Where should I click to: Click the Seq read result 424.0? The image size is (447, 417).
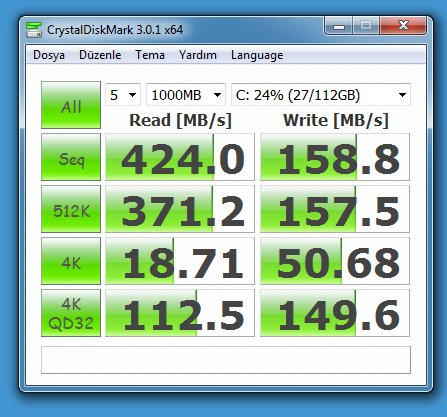[180, 157]
